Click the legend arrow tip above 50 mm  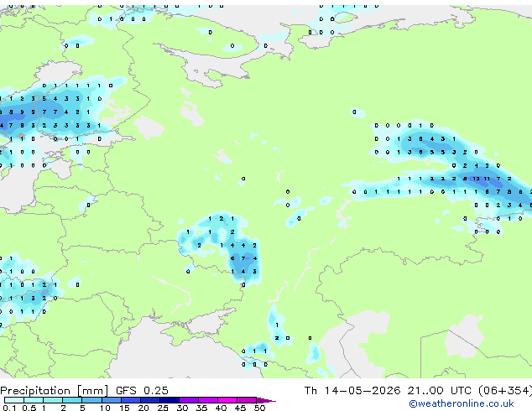[266, 400]
